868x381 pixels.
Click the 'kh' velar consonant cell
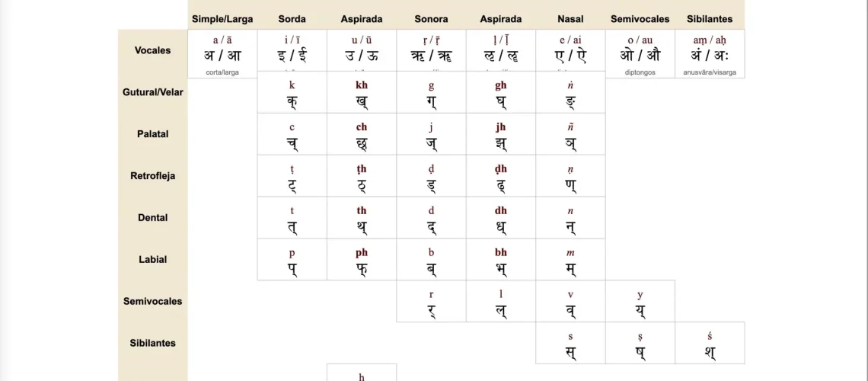pos(362,93)
